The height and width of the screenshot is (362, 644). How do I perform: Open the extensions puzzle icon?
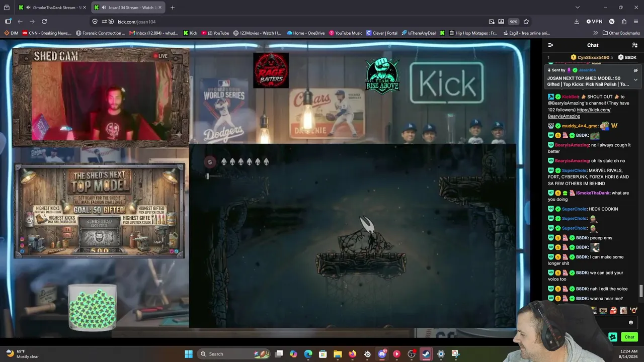tap(624, 22)
